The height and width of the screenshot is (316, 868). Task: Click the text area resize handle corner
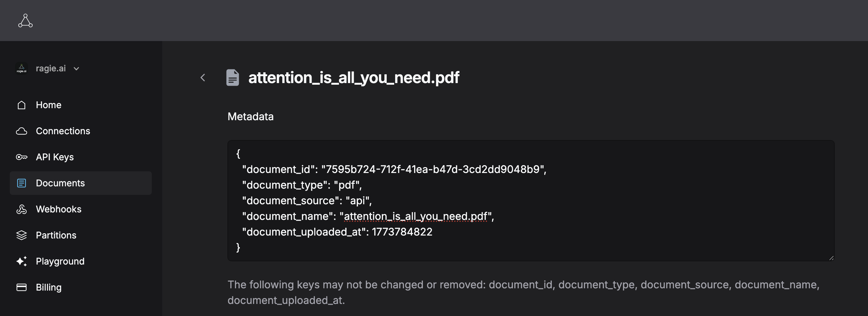831,258
